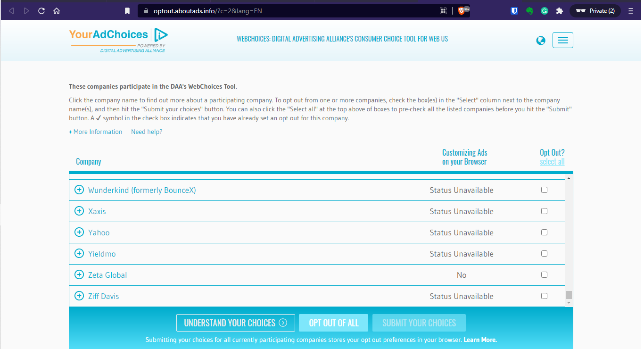Expand Xaxis company details

(x=79, y=211)
